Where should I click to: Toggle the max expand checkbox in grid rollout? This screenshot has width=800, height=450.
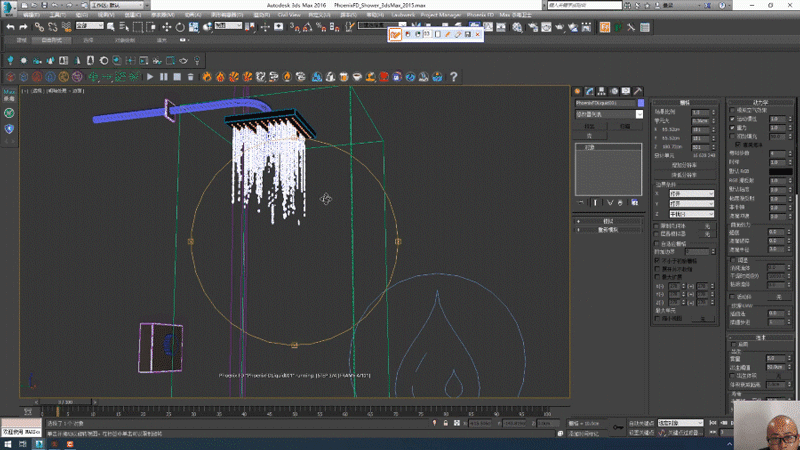657,277
